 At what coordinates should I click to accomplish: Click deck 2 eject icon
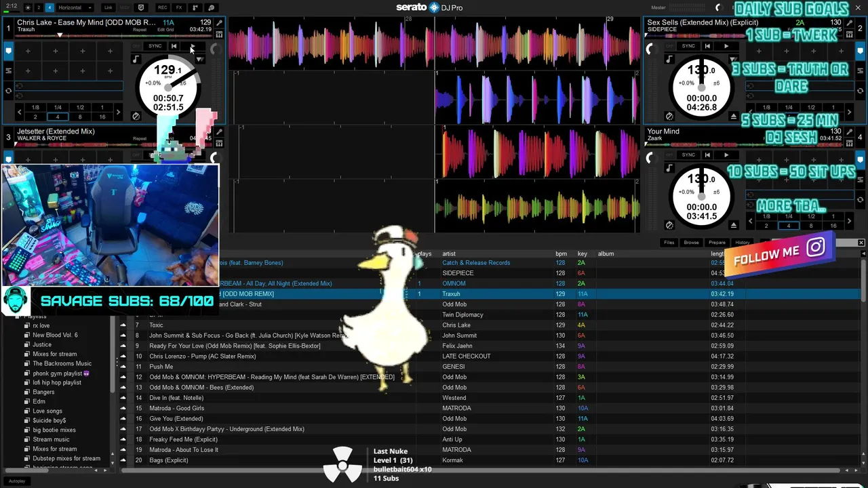point(734,116)
